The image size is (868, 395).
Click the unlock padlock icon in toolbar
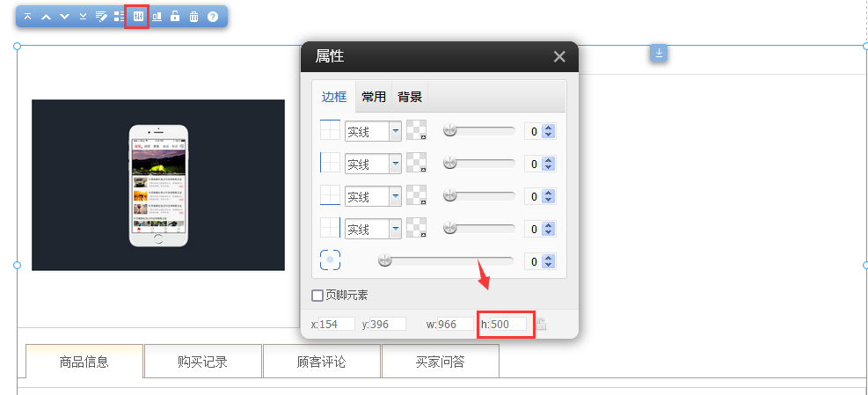pyautogui.click(x=175, y=17)
